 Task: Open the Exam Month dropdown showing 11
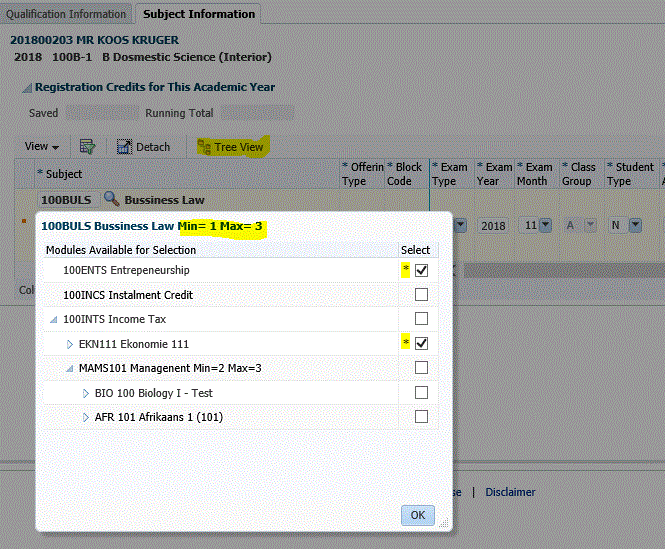coord(545,225)
